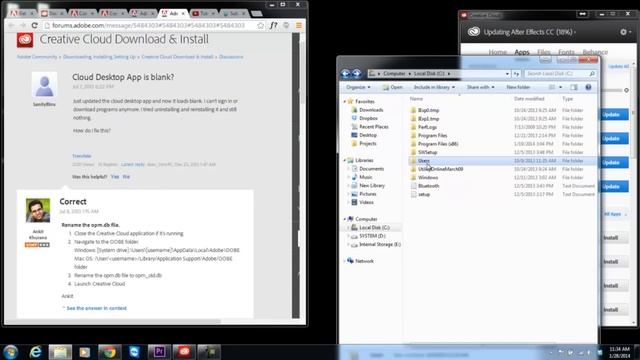This screenshot has height=360, width=640.
Task: Launch Internet Explorer from the taskbar
Action: [x=36, y=352]
